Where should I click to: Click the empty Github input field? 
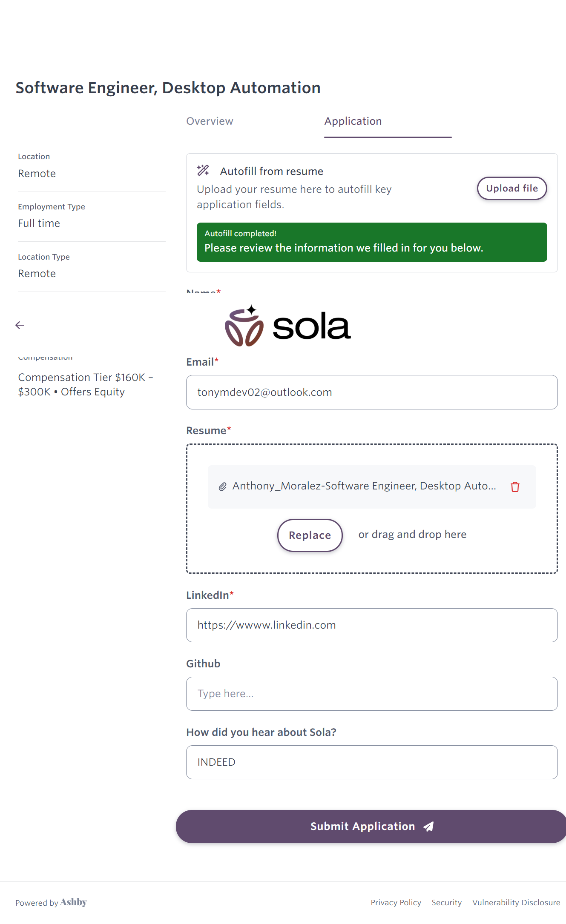pyautogui.click(x=371, y=694)
